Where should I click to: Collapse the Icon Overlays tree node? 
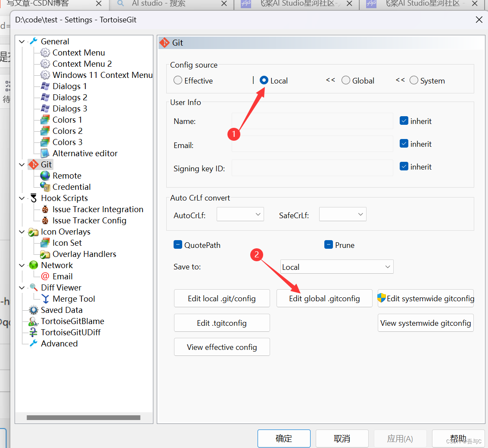pyautogui.click(x=22, y=232)
